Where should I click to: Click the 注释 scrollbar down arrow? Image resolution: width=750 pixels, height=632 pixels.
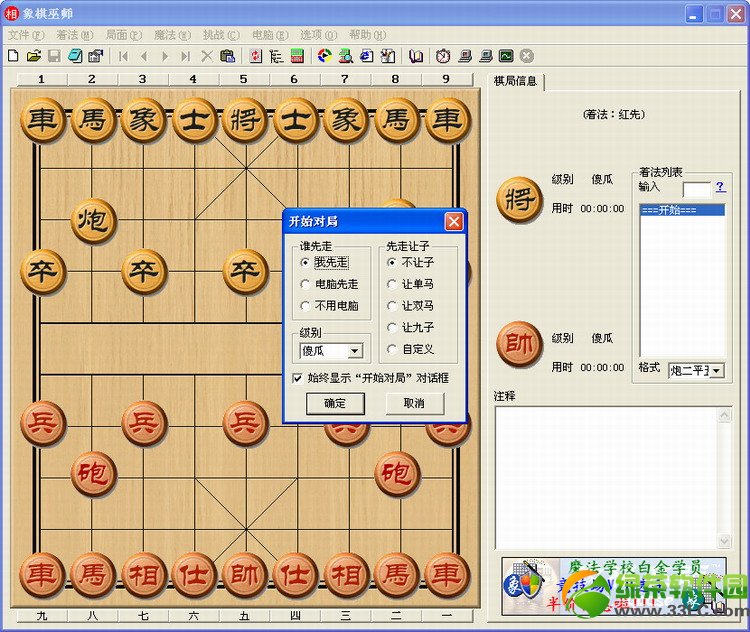(x=724, y=541)
